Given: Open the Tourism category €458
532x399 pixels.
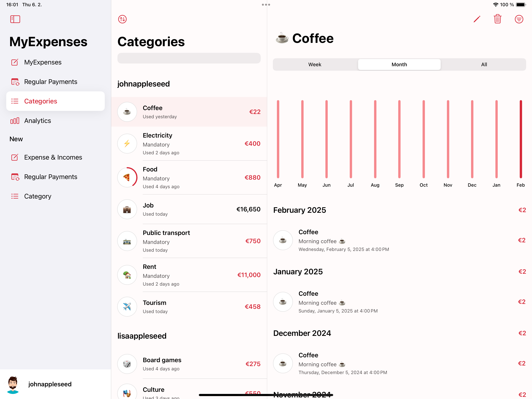Looking at the screenshot, I should [189, 307].
